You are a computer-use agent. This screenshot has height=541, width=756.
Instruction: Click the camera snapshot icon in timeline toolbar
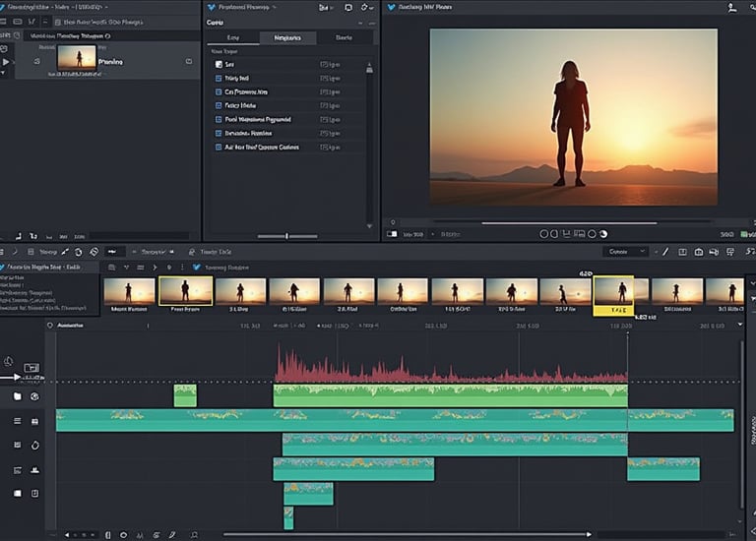click(698, 252)
